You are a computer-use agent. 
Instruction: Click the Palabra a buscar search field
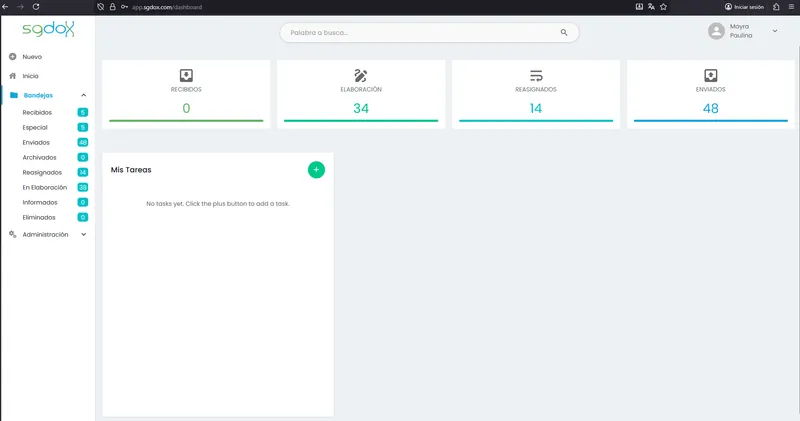(x=429, y=33)
